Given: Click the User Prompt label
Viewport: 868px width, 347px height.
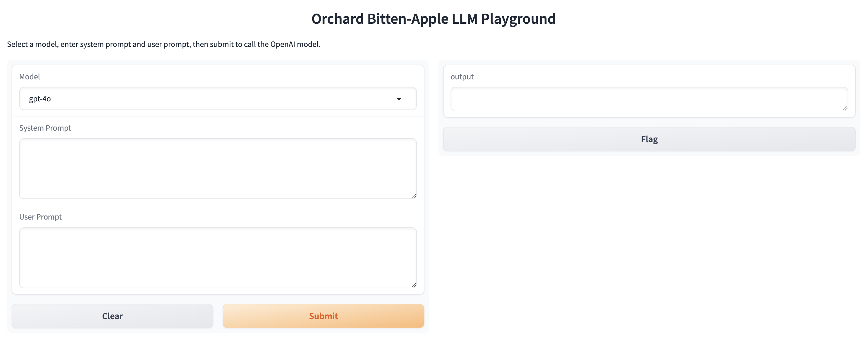Looking at the screenshot, I should tap(40, 217).
